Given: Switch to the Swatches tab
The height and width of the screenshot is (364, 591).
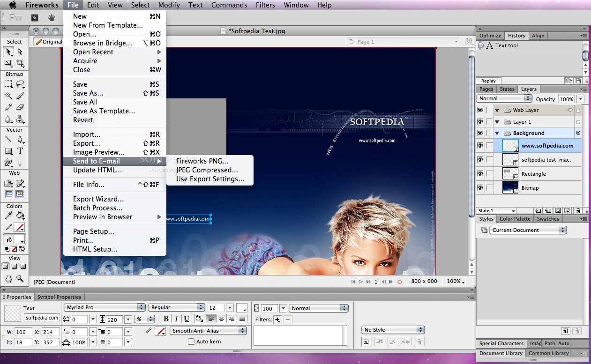Looking at the screenshot, I should click(548, 219).
